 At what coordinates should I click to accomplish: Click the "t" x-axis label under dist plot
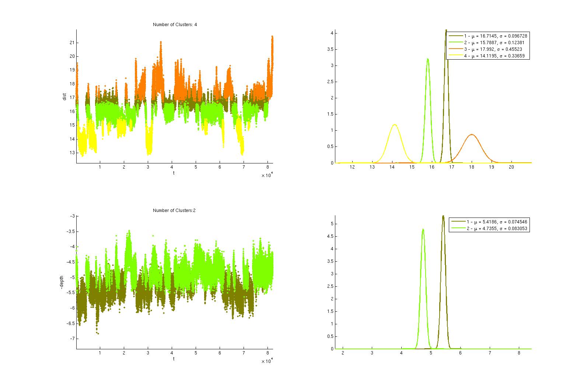[174, 173]
